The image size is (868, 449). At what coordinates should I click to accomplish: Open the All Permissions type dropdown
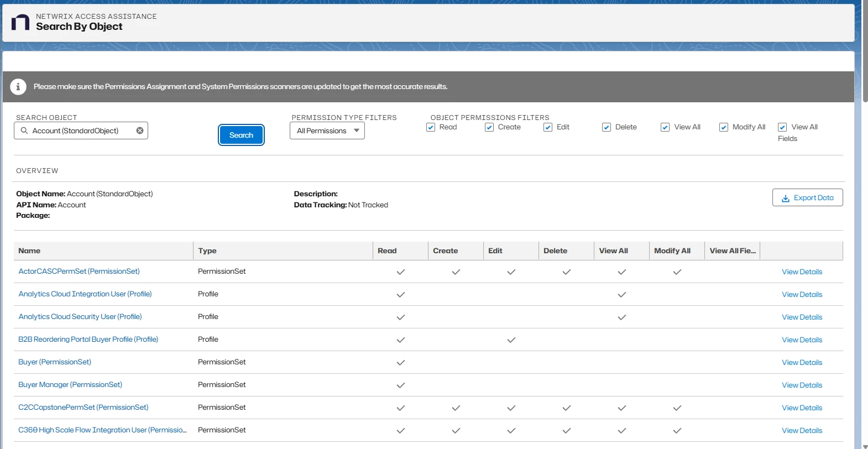click(x=327, y=131)
